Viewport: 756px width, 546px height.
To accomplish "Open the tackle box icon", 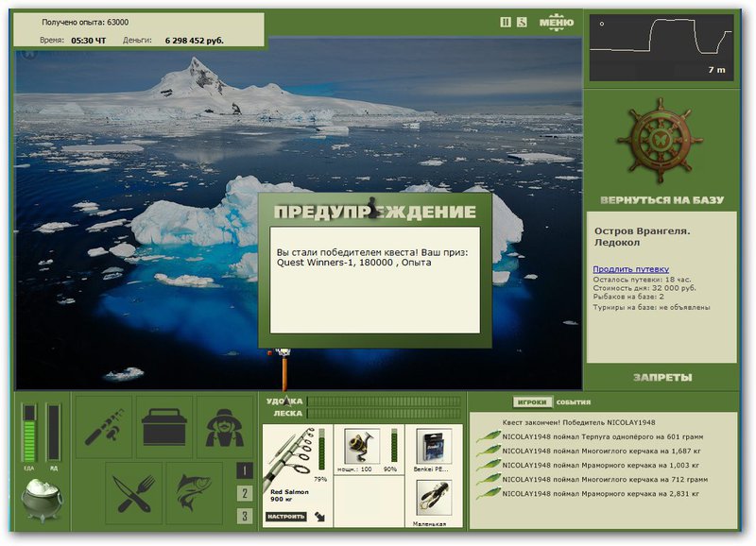I will (163, 427).
